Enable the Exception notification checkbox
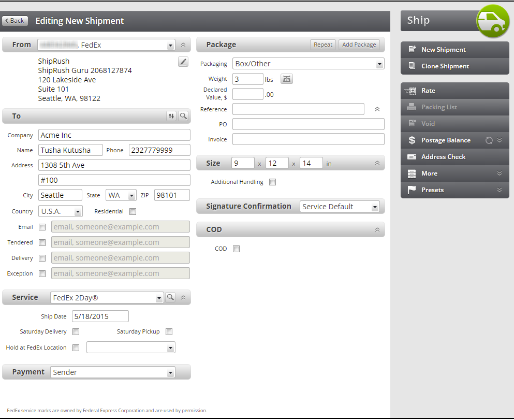 pyautogui.click(x=42, y=273)
